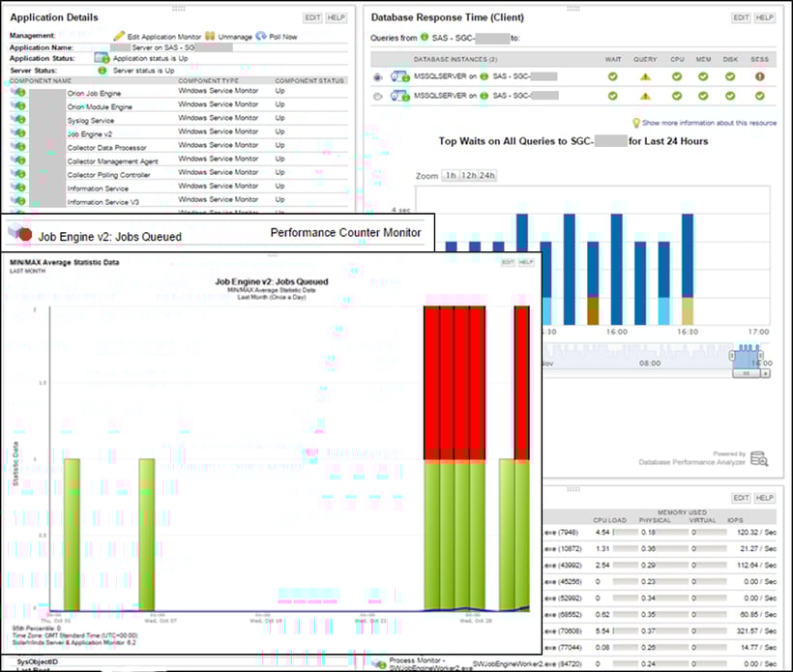Select the radio button for first MSSQLSERVER instance
Screen dimensions: 793x672
[x=379, y=77]
